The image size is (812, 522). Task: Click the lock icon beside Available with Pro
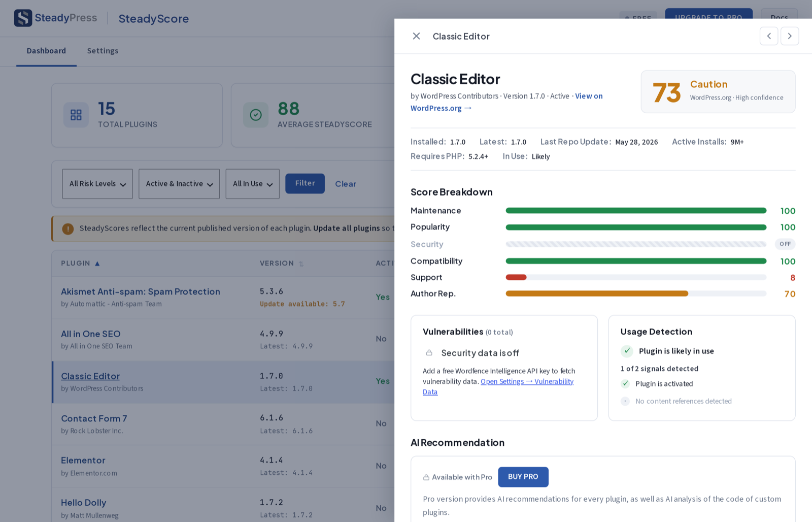pyautogui.click(x=426, y=477)
